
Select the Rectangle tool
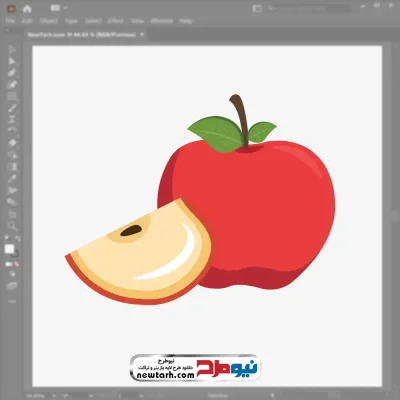[x=12, y=96]
